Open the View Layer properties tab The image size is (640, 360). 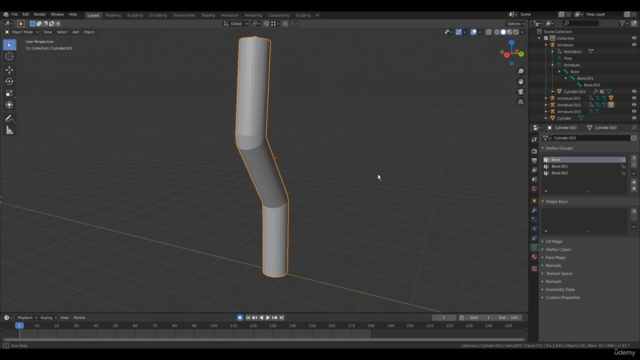click(534, 170)
